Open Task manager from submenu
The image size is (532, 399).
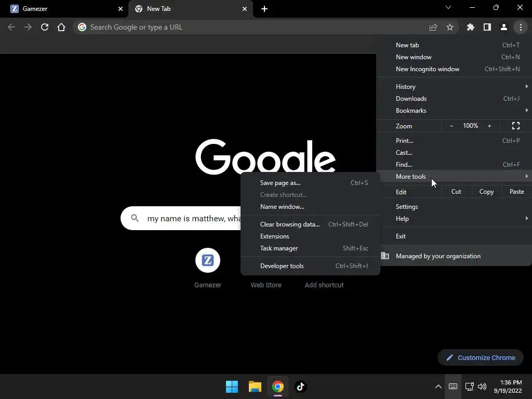(310, 248)
